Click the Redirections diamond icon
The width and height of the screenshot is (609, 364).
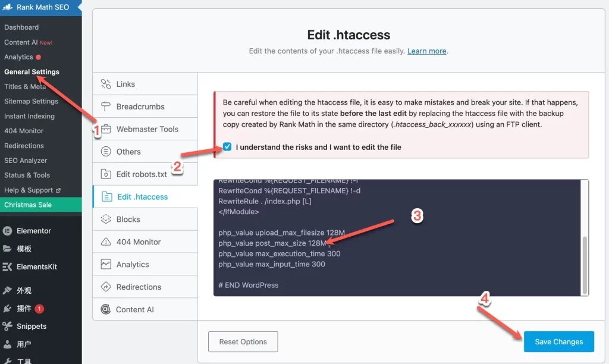[106, 287]
